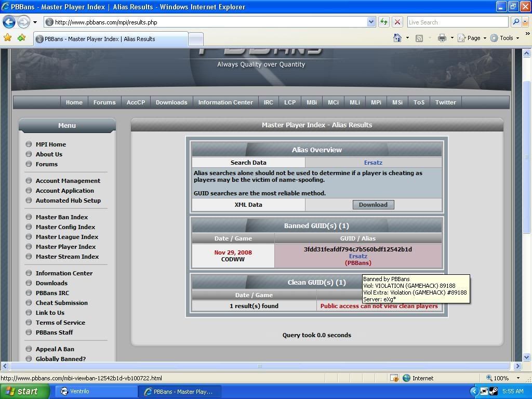Click the Internet zone globe icon
Viewport: 532px width, 399px height.
click(x=406, y=378)
